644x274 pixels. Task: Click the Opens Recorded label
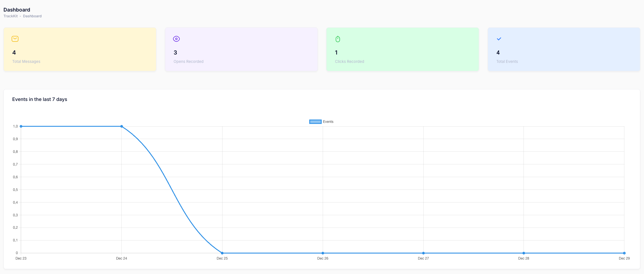coord(188,61)
